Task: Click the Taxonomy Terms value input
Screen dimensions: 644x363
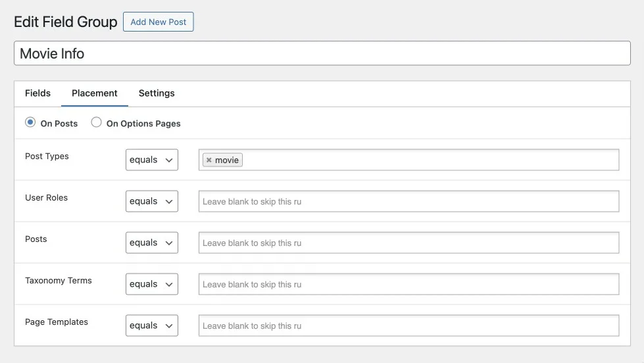Action: point(409,284)
